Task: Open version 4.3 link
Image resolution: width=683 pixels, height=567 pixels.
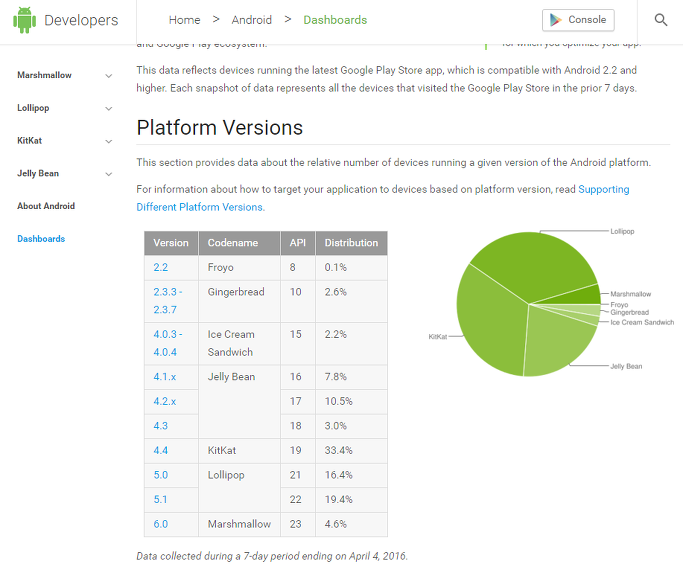Action: coord(160,426)
